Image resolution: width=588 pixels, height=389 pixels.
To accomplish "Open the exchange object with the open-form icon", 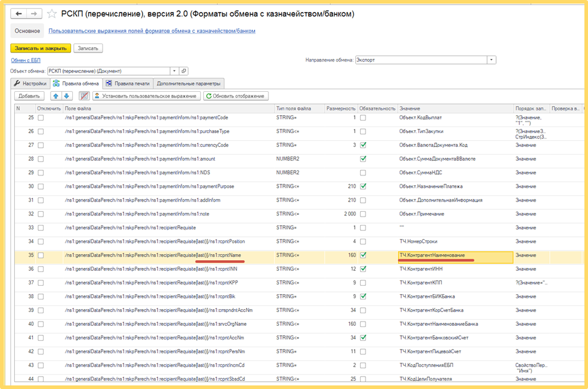I will [184, 71].
